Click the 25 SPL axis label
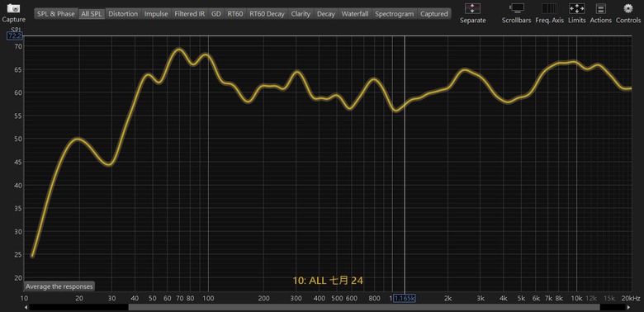Viewport: 644px width, 312px height. (x=18, y=254)
